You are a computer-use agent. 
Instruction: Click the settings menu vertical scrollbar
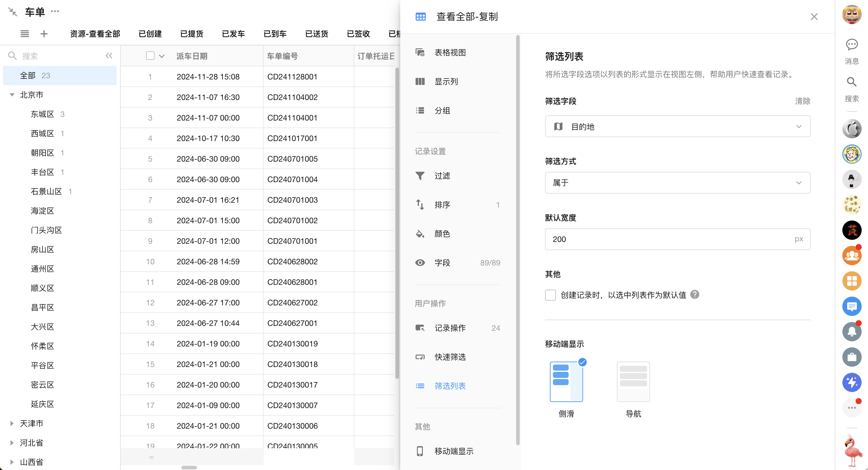pos(518,240)
